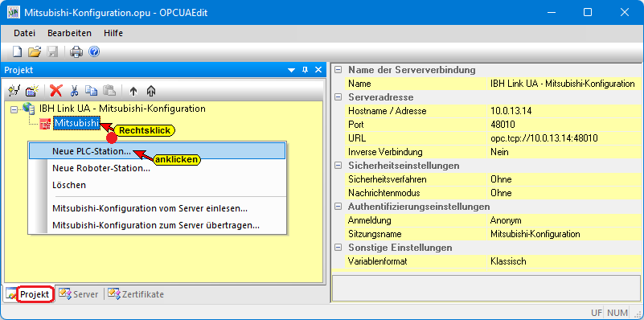The height and width of the screenshot is (320, 644).
Task: Click the move up arrow icon
Action: [133, 91]
